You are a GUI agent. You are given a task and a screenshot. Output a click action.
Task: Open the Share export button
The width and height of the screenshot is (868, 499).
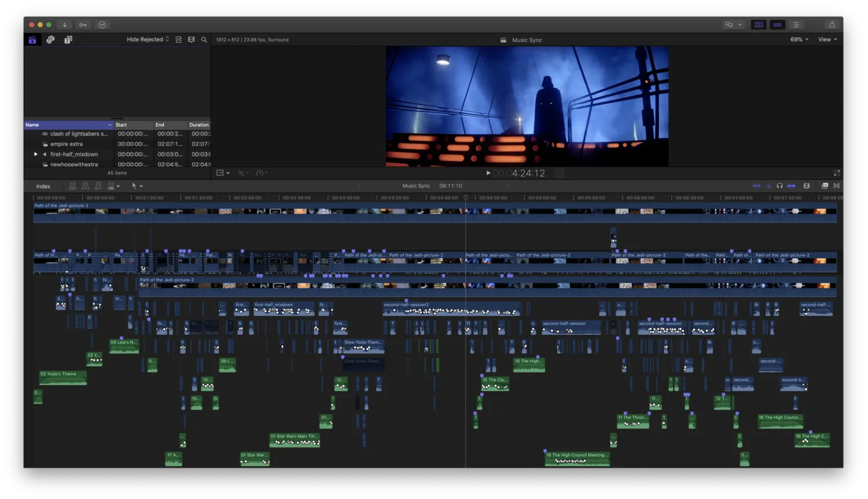pos(832,24)
